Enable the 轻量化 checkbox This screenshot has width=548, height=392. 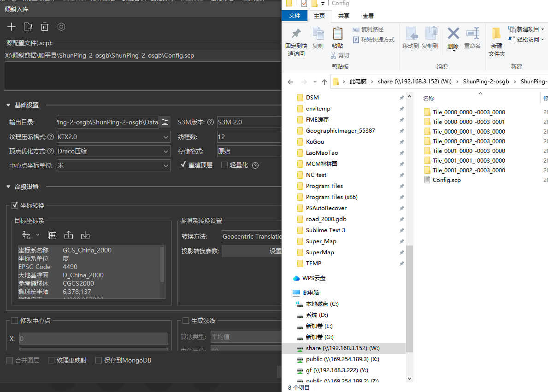[x=224, y=165]
